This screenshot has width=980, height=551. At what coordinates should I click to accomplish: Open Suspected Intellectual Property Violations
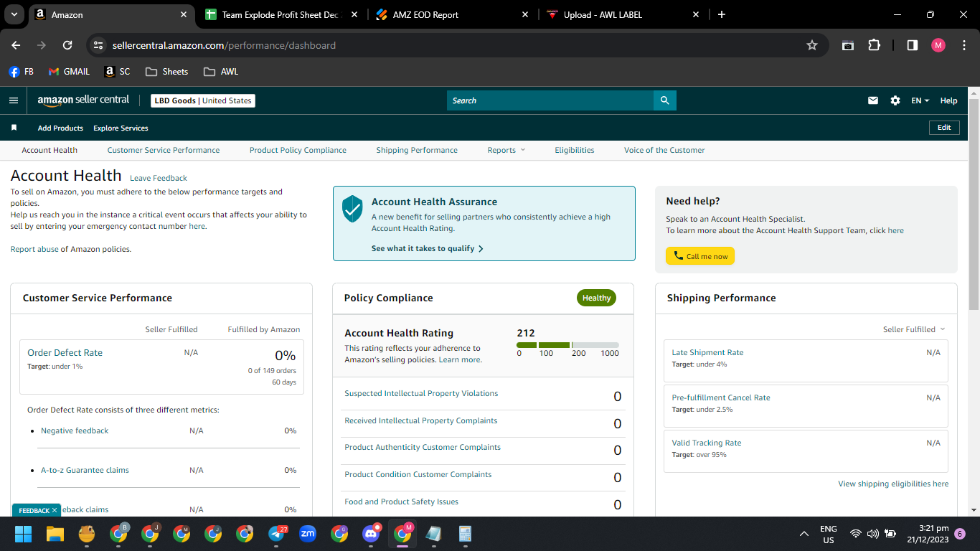(421, 393)
